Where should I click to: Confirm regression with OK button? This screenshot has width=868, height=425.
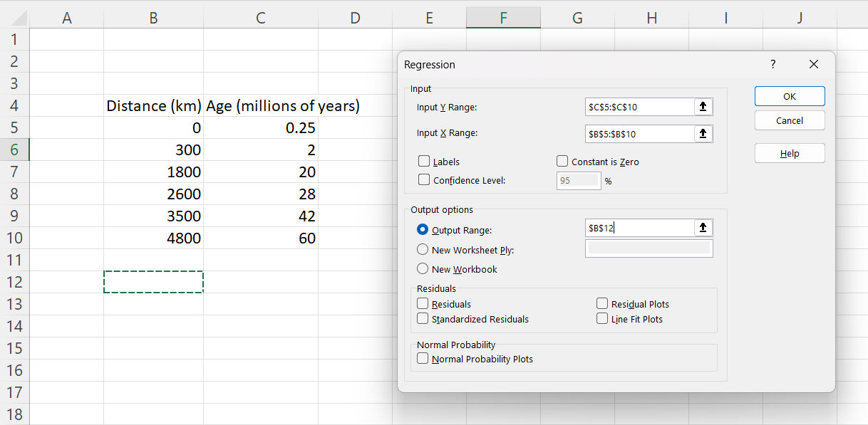790,95
